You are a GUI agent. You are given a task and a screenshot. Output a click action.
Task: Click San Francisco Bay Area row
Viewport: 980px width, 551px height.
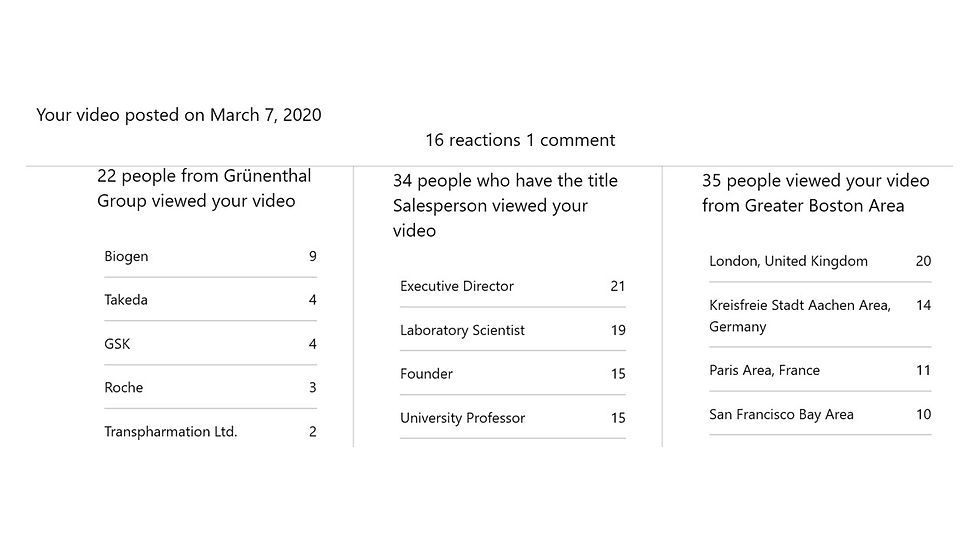coord(820,414)
